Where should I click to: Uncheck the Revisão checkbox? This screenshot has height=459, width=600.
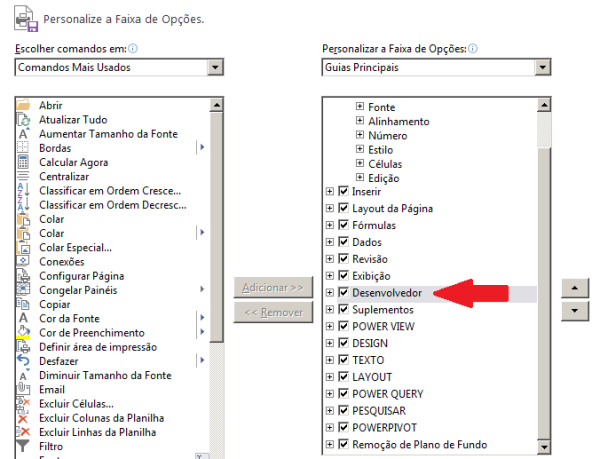click(x=344, y=259)
